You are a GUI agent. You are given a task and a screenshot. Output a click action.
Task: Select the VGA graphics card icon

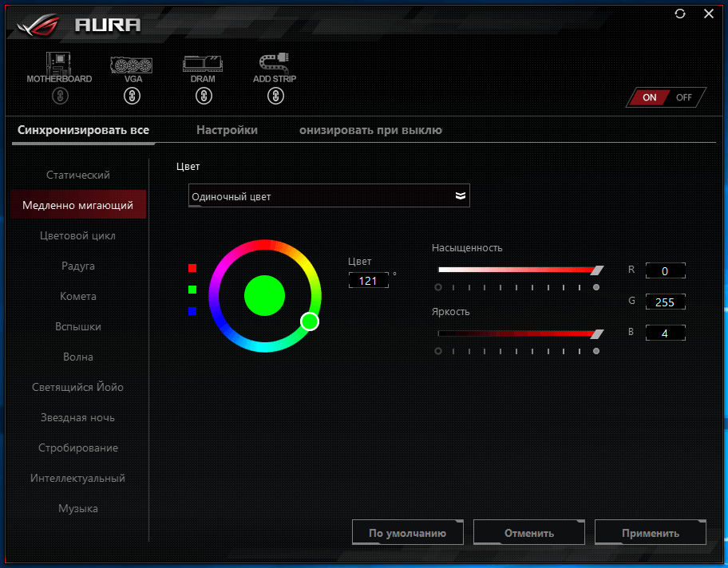coord(132,63)
